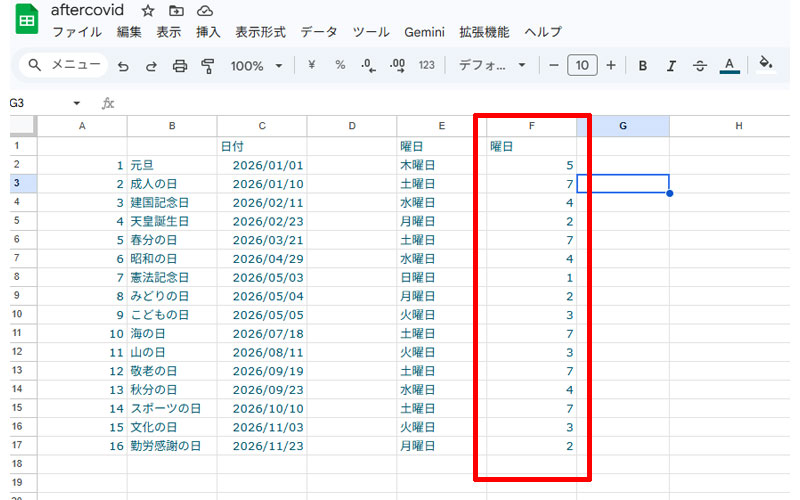Open the ファイル menu

pyautogui.click(x=77, y=32)
